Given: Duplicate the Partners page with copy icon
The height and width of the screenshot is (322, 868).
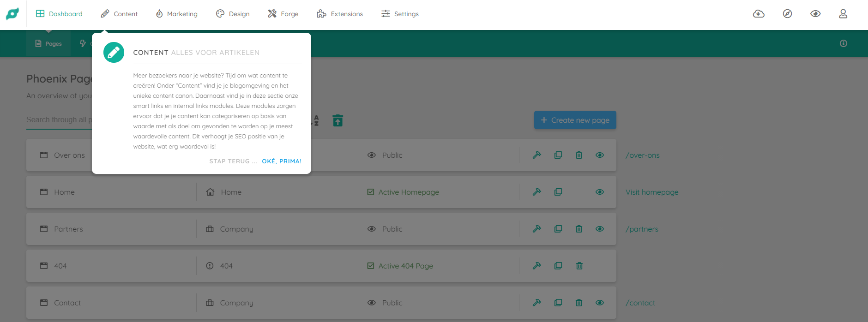Looking at the screenshot, I should (558, 229).
